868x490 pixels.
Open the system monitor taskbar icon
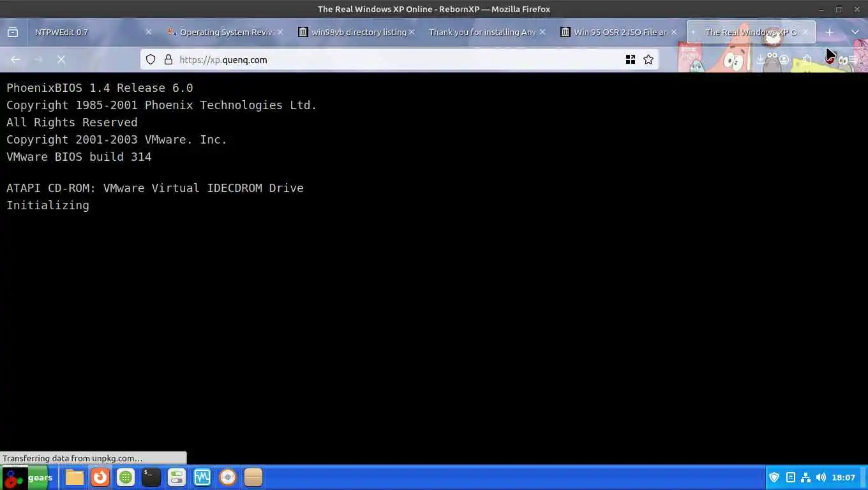point(202,477)
